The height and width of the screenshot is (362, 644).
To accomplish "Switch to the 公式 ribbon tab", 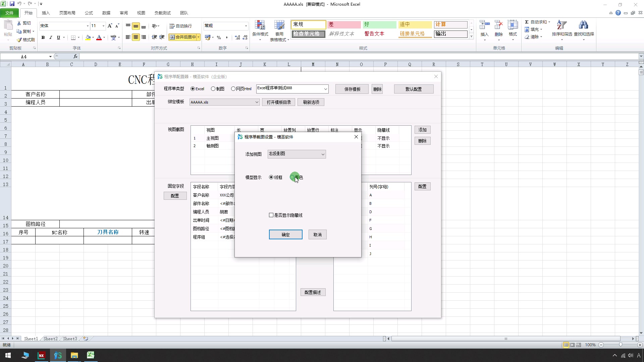I will tap(89, 13).
